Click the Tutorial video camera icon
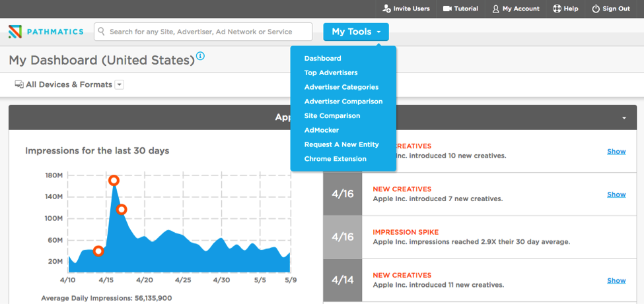Screen dimensions: 644x304 447,9
